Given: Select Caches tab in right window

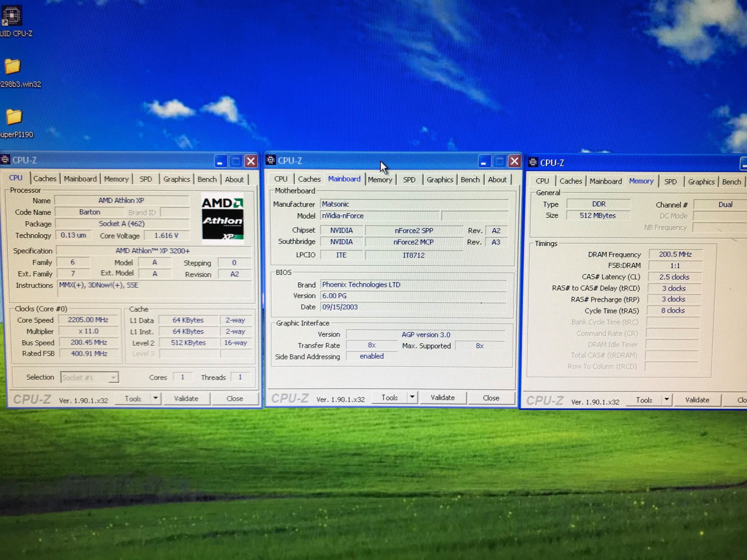Looking at the screenshot, I should (x=571, y=181).
